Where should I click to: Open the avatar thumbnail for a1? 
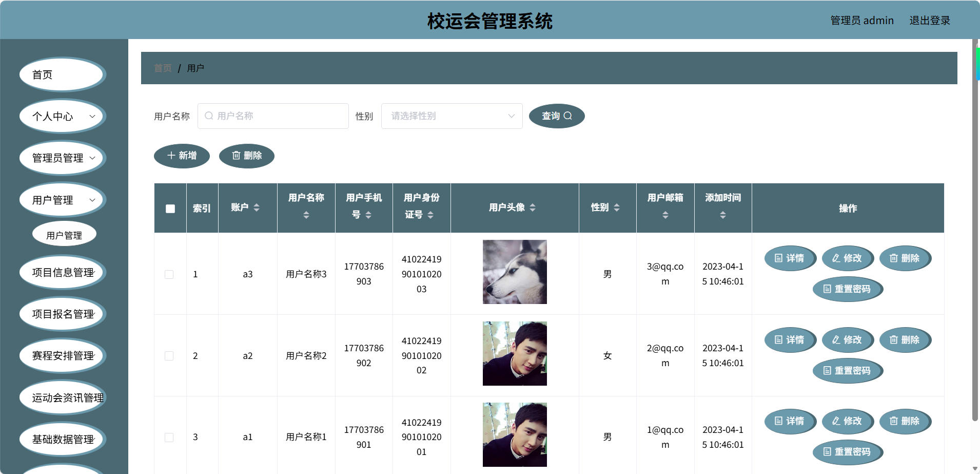coord(515,435)
